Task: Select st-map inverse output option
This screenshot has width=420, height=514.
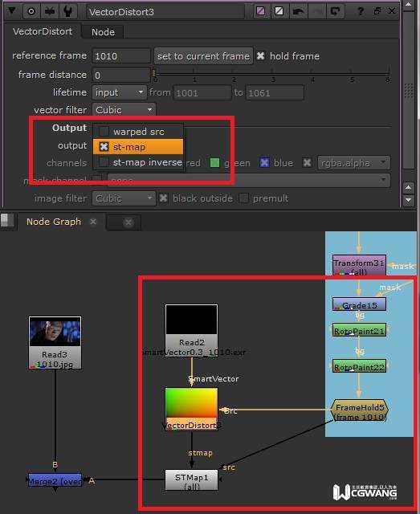Action: [x=138, y=162]
